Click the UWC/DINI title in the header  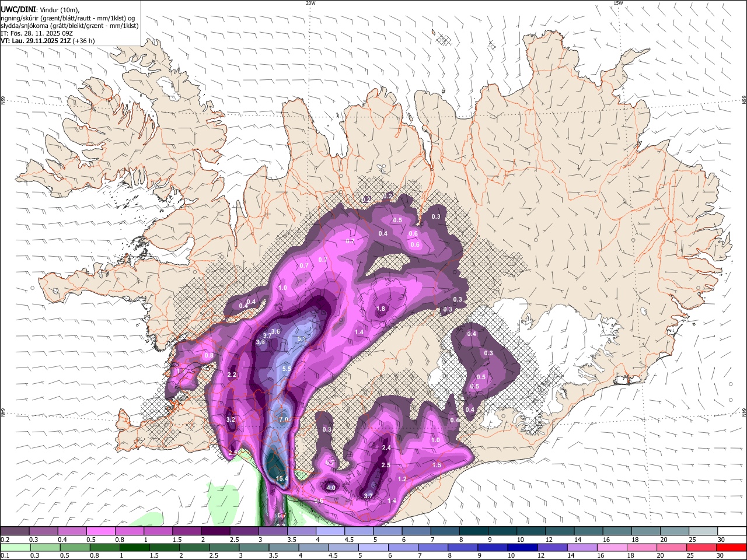[18, 10]
